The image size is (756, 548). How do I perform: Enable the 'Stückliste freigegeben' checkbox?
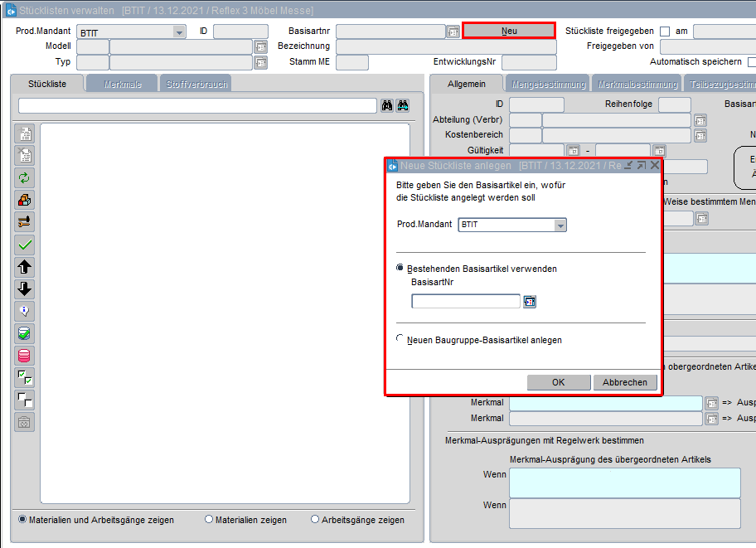(x=664, y=32)
